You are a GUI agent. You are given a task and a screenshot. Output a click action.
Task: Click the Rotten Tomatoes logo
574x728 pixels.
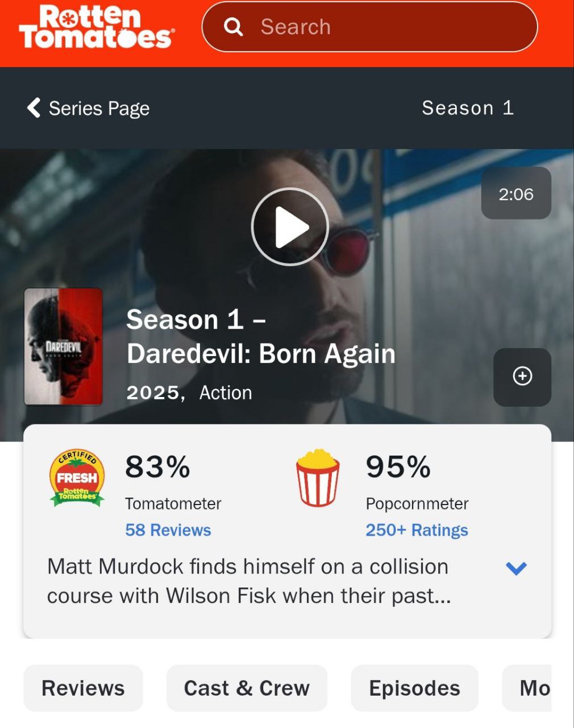click(97, 27)
